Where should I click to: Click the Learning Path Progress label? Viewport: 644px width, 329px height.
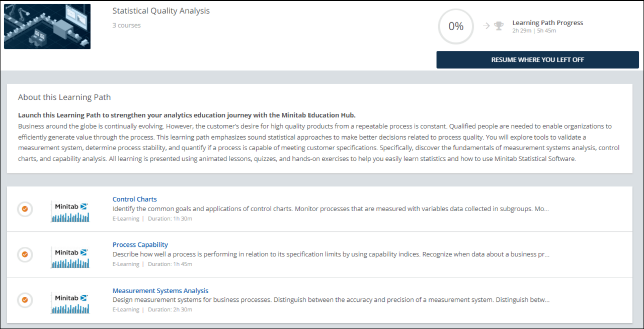click(547, 23)
